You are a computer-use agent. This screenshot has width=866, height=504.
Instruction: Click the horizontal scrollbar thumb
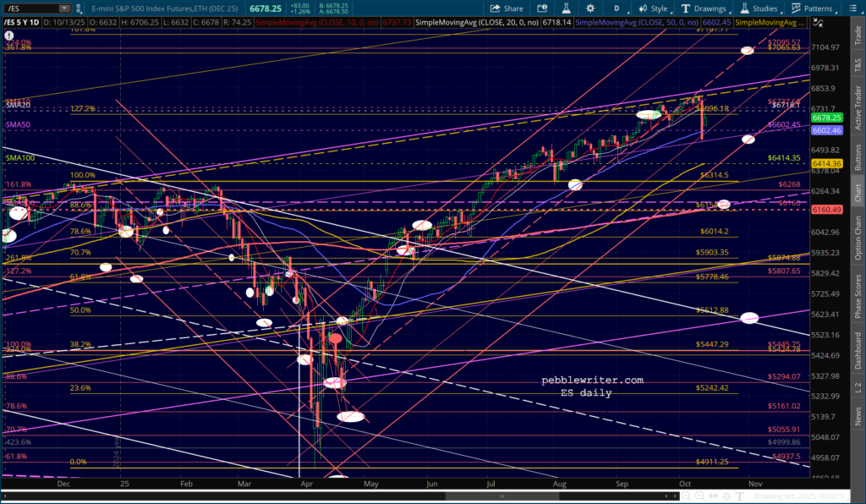(502, 496)
